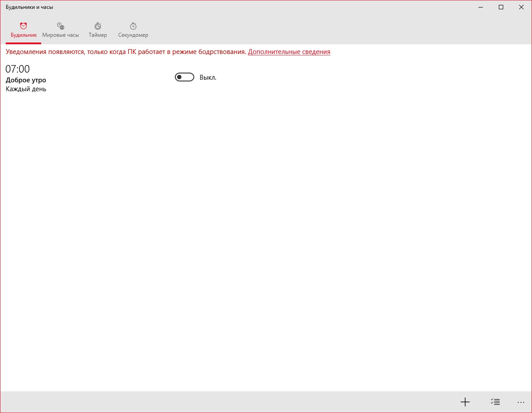532x413 pixels.
Task: Close the Будильники и часы window
Action: 521,7
